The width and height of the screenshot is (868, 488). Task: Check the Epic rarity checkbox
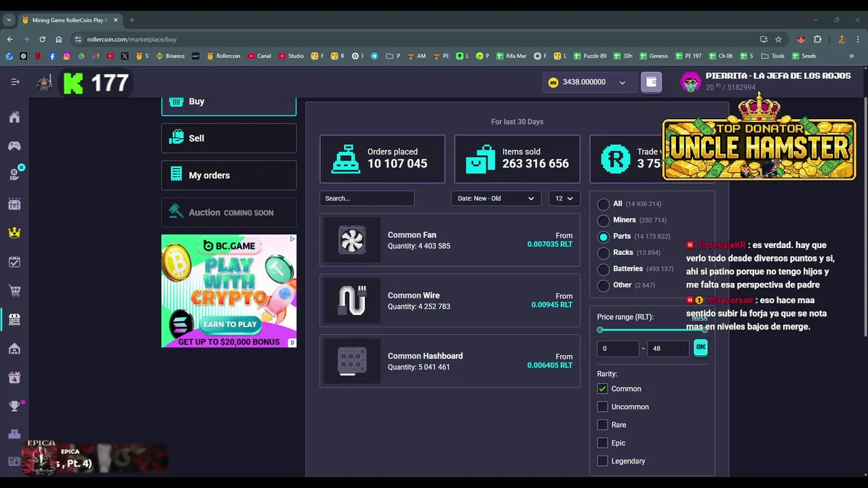[602, 443]
